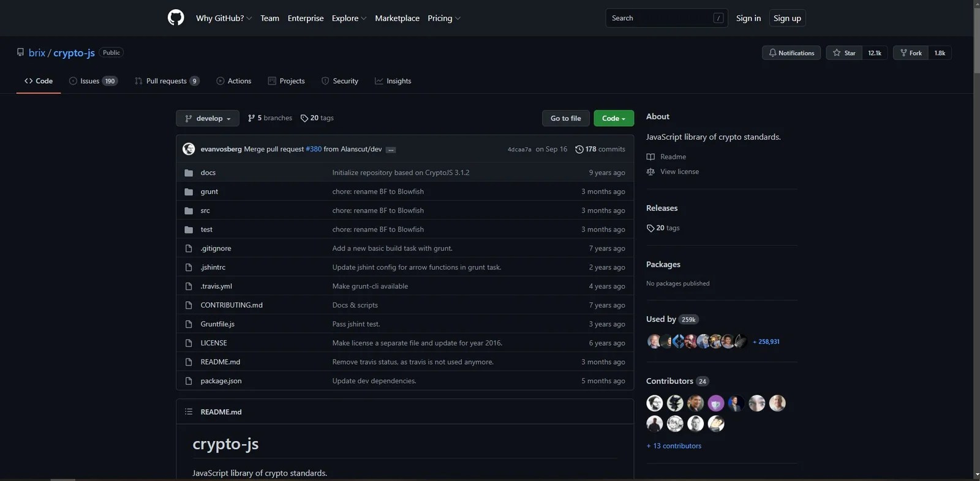Click the docs folder icon
The image size is (980, 481).
(x=189, y=173)
